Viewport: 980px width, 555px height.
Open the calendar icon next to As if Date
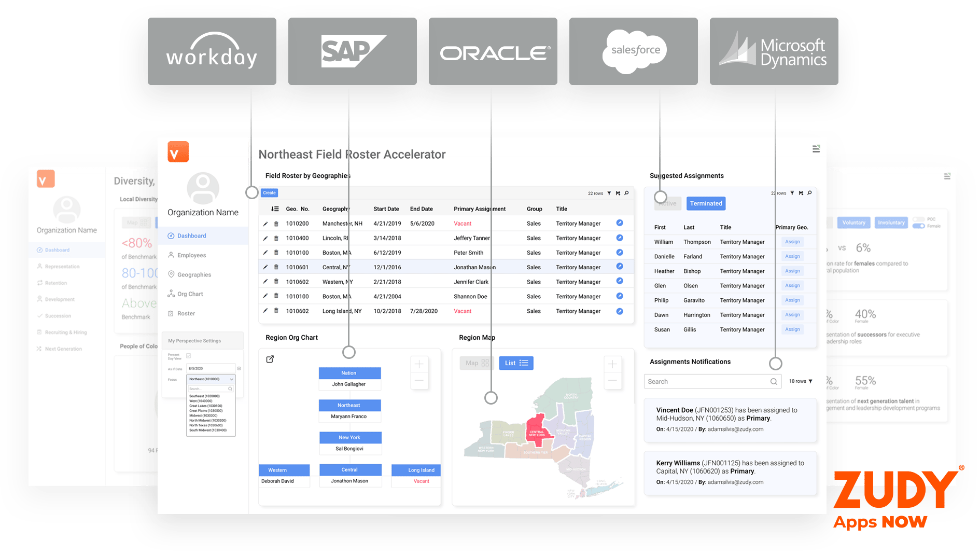pos(239,369)
